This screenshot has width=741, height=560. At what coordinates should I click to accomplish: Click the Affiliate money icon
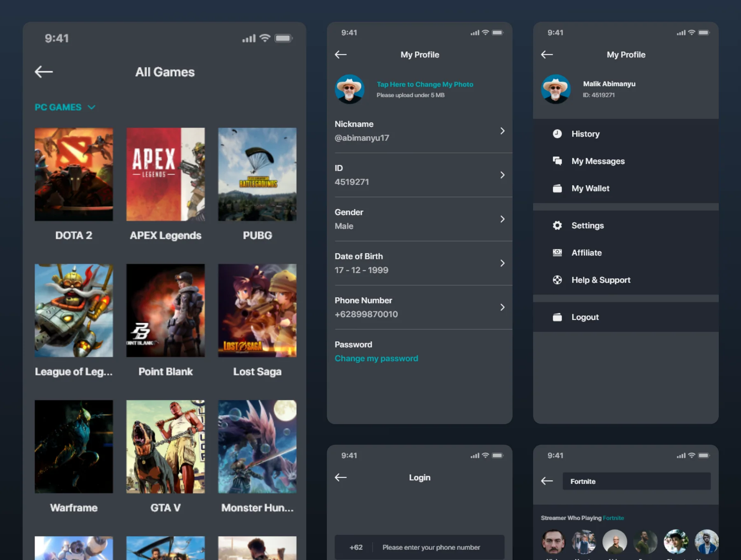pyautogui.click(x=557, y=252)
